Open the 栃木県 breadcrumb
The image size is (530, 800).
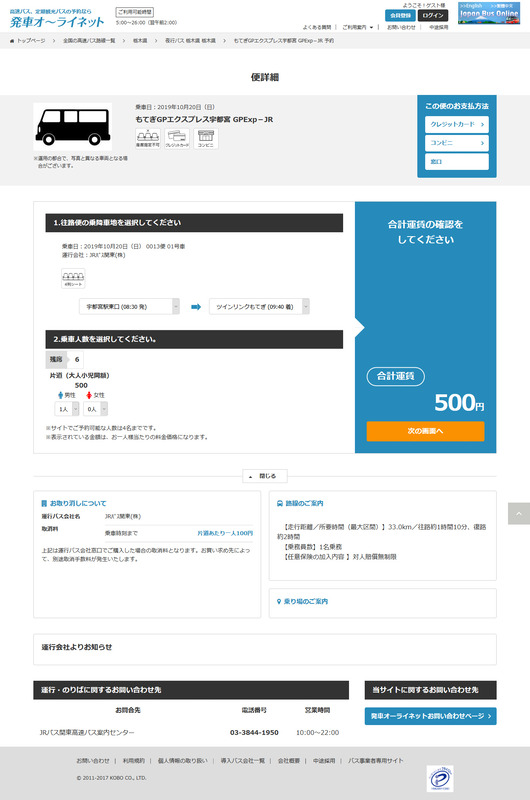140,40
